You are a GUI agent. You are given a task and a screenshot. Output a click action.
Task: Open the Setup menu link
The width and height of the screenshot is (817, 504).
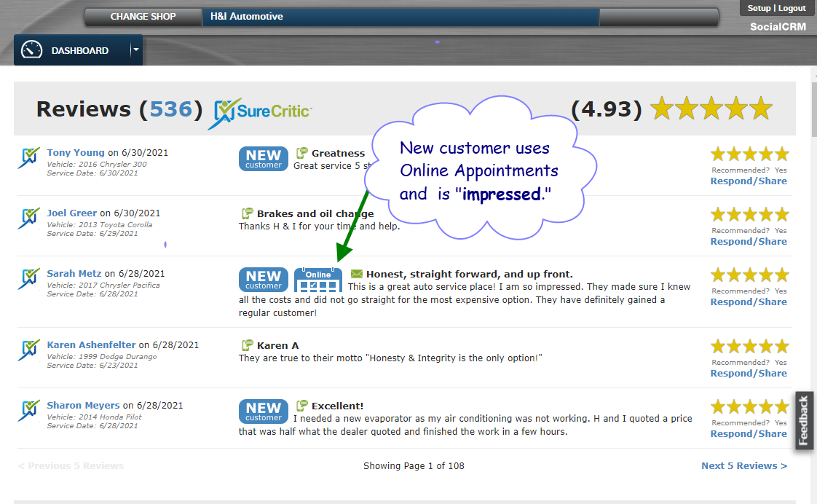(x=759, y=8)
